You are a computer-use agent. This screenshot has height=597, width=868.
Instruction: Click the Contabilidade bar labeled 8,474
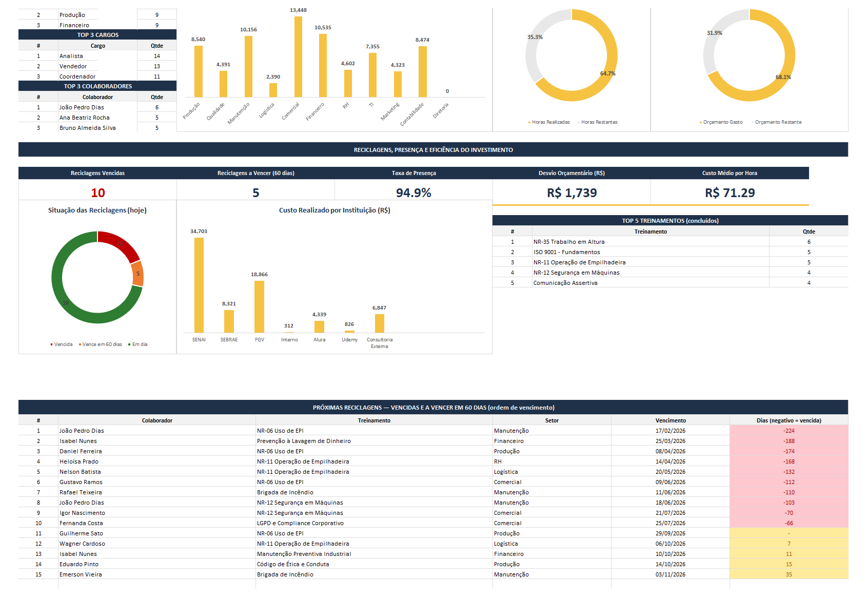point(422,71)
